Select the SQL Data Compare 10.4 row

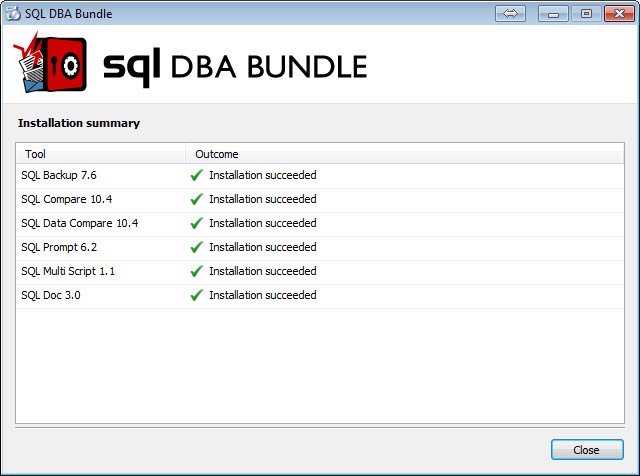pyautogui.click(x=320, y=224)
